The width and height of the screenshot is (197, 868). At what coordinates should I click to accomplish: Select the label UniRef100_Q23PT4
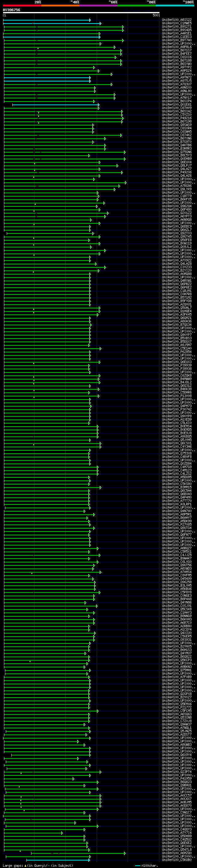pos(177,772)
